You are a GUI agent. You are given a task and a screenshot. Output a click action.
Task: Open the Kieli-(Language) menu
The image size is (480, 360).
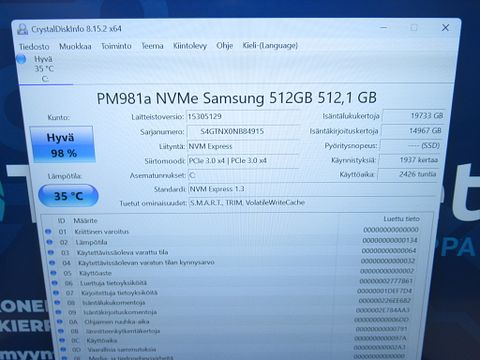click(270, 45)
